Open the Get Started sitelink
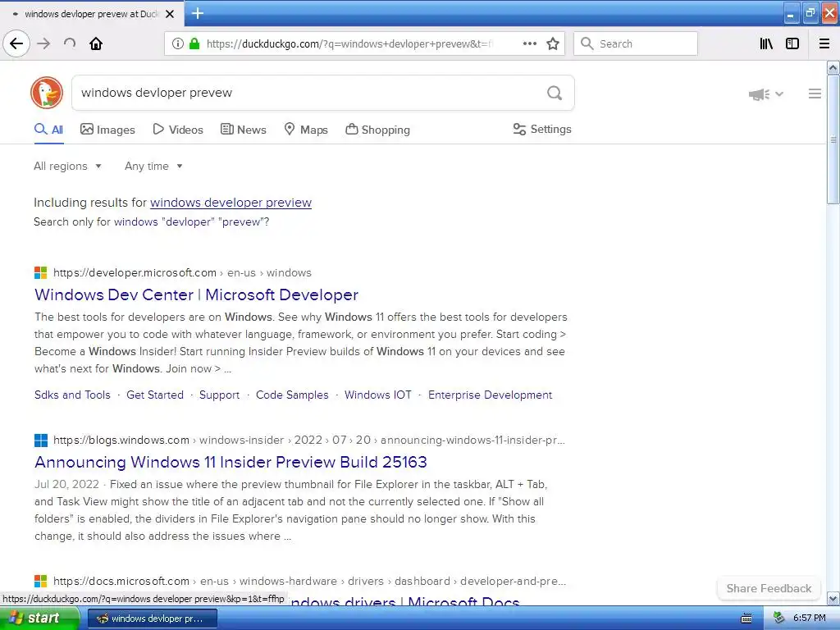Screen dimensions: 840x630 click(155, 395)
